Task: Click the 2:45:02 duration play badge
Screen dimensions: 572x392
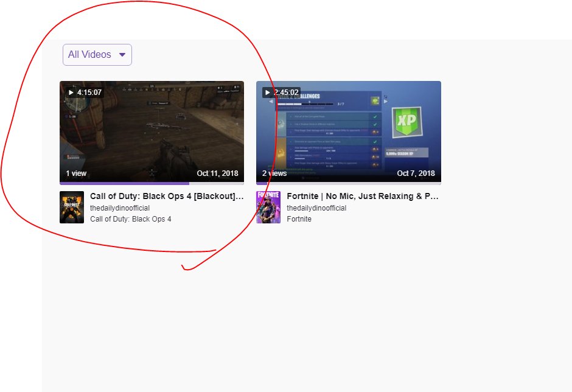Action: tap(282, 93)
